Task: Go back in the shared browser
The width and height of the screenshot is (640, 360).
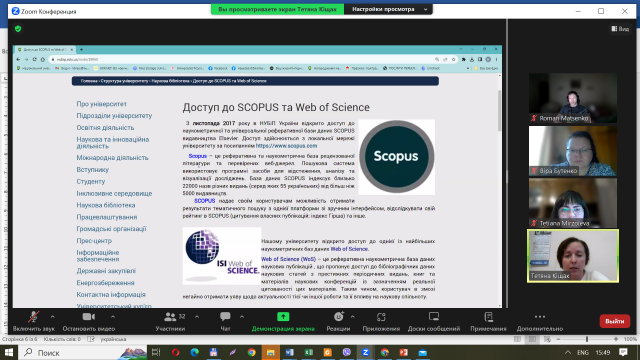Action: click(18, 60)
